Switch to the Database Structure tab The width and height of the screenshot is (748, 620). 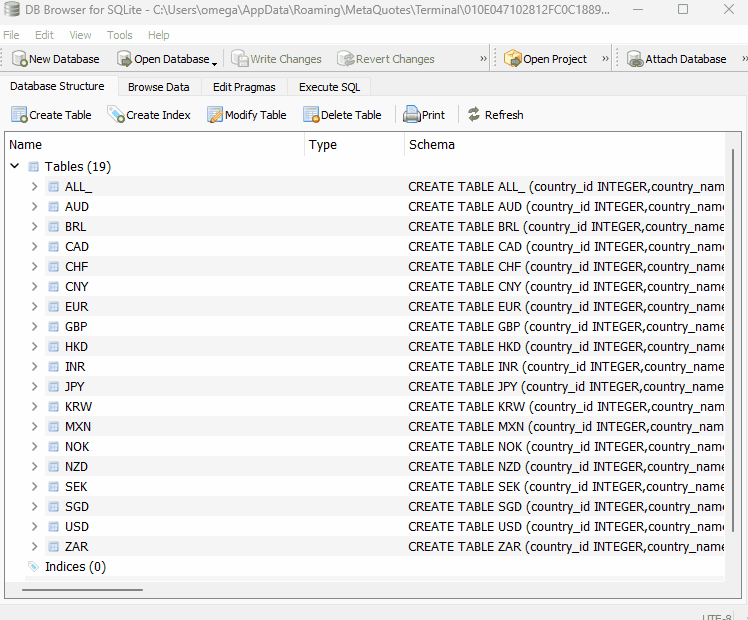click(x=57, y=86)
